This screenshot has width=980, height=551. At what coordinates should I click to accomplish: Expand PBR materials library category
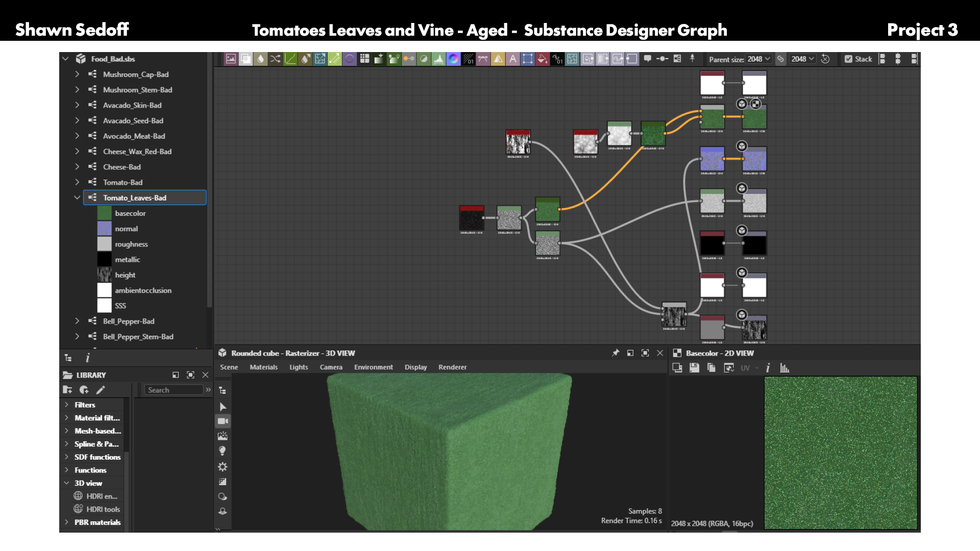click(x=66, y=522)
